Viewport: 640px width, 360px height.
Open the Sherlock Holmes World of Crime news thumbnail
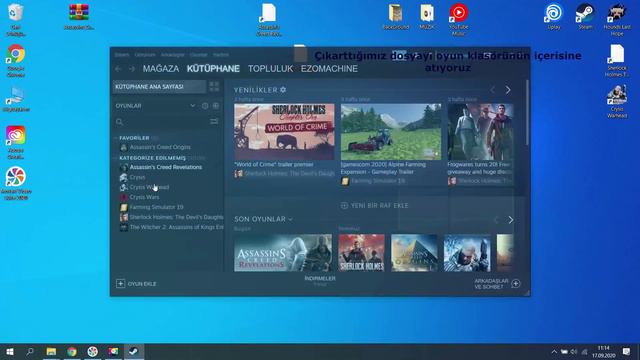(x=284, y=132)
